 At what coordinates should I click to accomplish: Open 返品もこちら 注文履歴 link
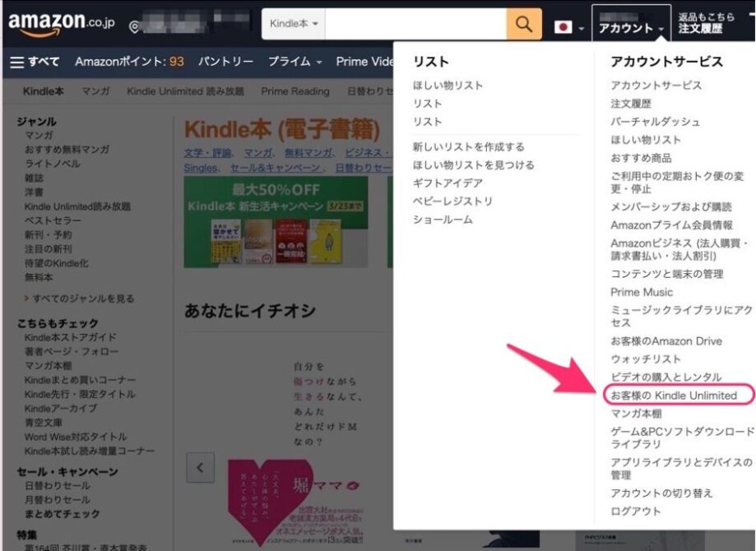click(707, 23)
